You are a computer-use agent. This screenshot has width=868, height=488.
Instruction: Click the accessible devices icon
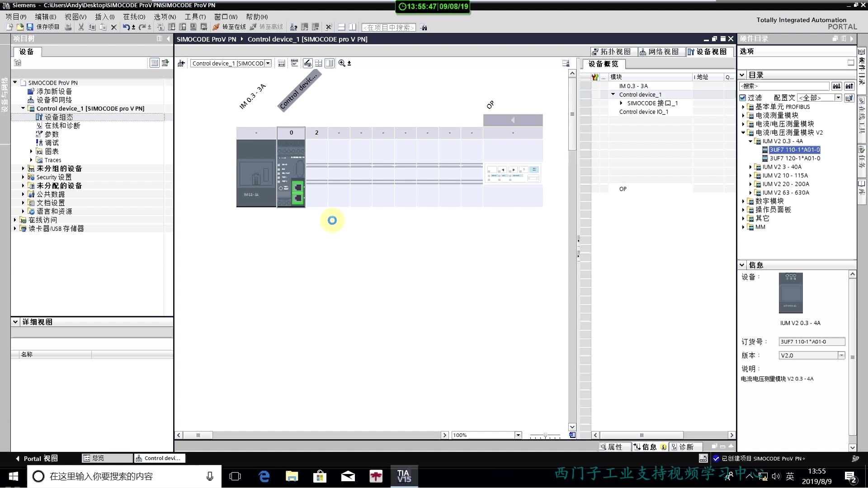[293, 27]
